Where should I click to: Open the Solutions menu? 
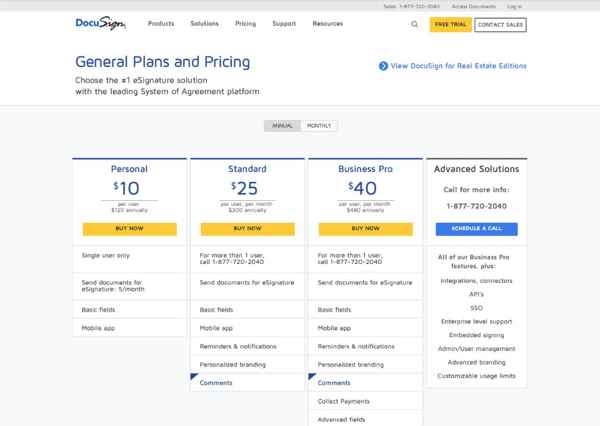pyautogui.click(x=204, y=24)
